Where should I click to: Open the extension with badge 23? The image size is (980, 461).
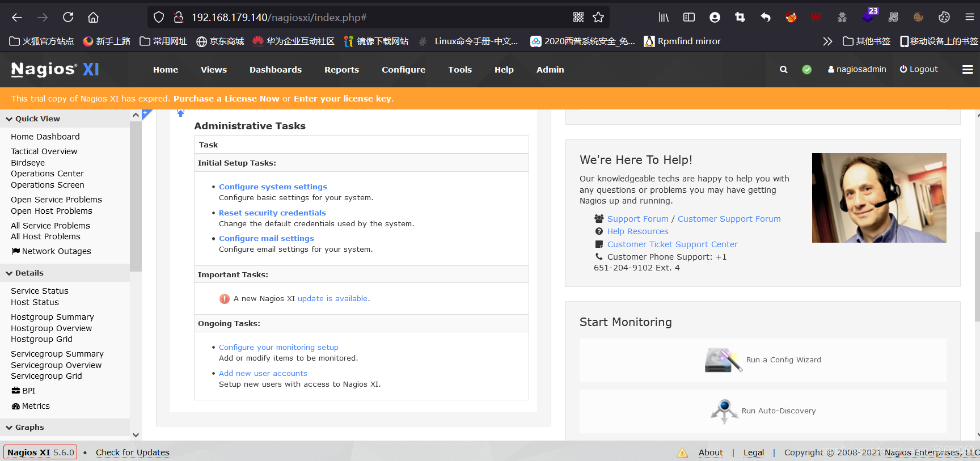click(869, 16)
